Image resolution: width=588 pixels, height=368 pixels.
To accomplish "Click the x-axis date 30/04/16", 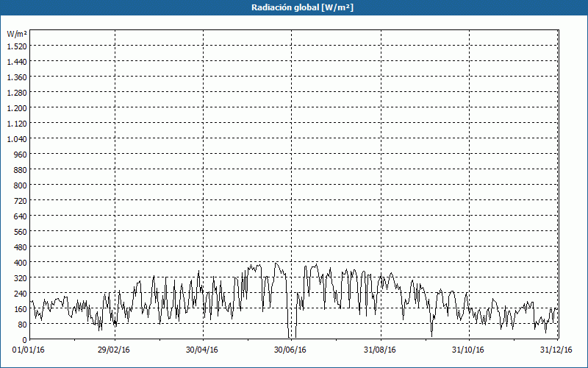I will click(201, 350).
